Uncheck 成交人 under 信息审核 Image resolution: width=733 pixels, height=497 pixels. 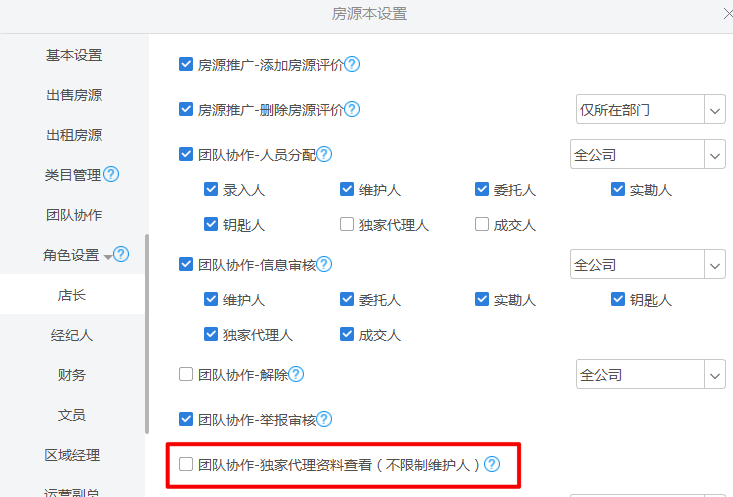[347, 334]
